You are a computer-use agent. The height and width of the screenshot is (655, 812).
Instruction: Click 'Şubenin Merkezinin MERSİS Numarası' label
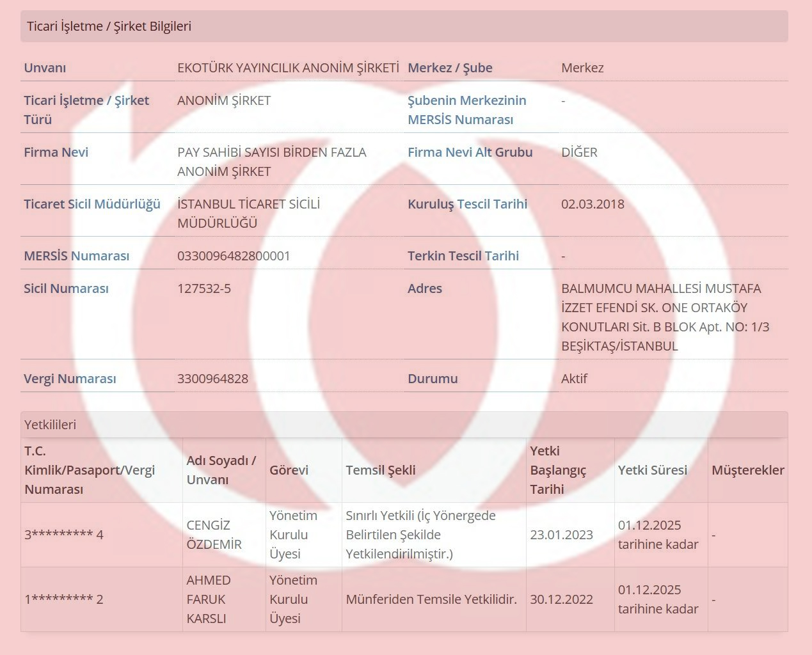pyautogui.click(x=467, y=110)
